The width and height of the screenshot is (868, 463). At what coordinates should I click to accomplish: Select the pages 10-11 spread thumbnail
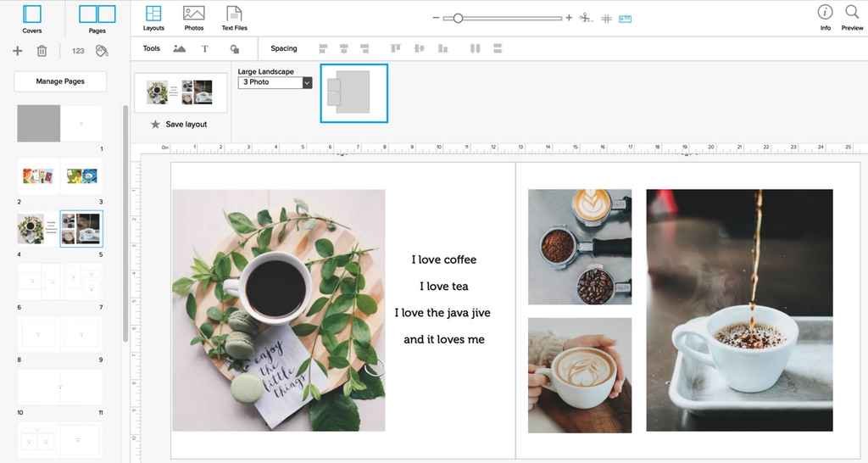pyautogui.click(x=60, y=388)
